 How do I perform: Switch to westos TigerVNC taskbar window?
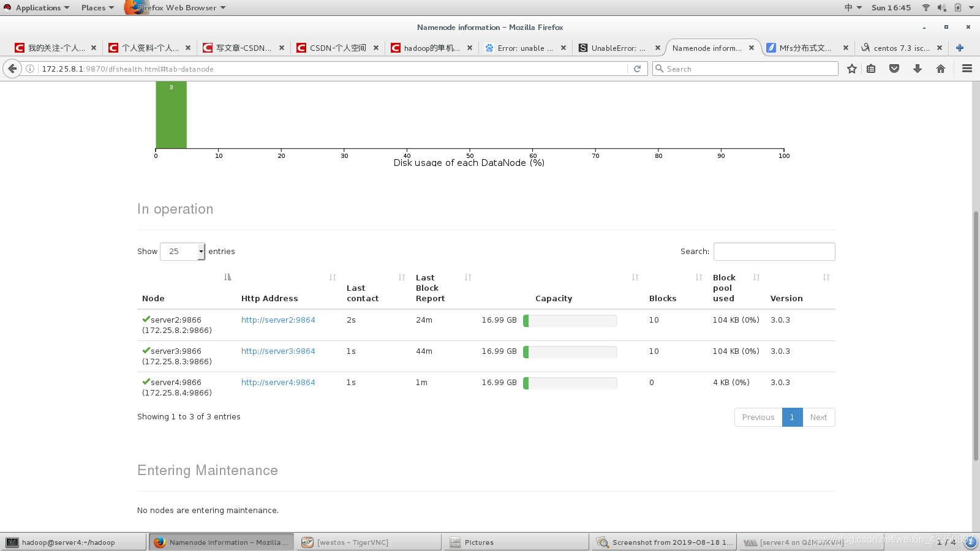(x=369, y=542)
